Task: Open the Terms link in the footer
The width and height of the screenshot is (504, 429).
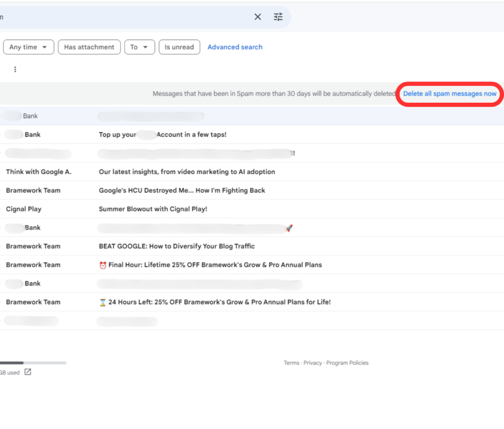Action: [x=292, y=363]
